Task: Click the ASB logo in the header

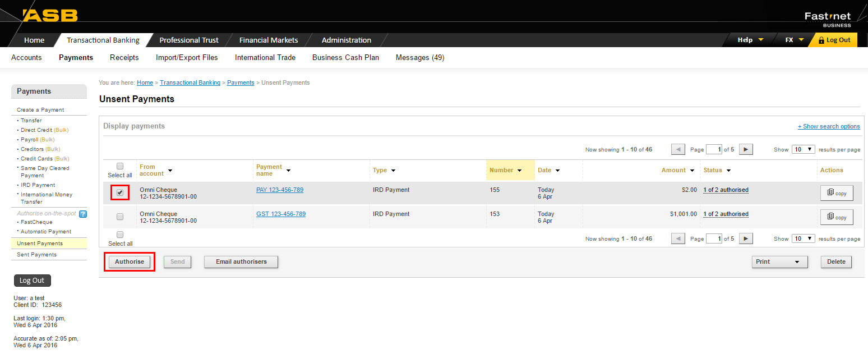Action: [x=50, y=15]
